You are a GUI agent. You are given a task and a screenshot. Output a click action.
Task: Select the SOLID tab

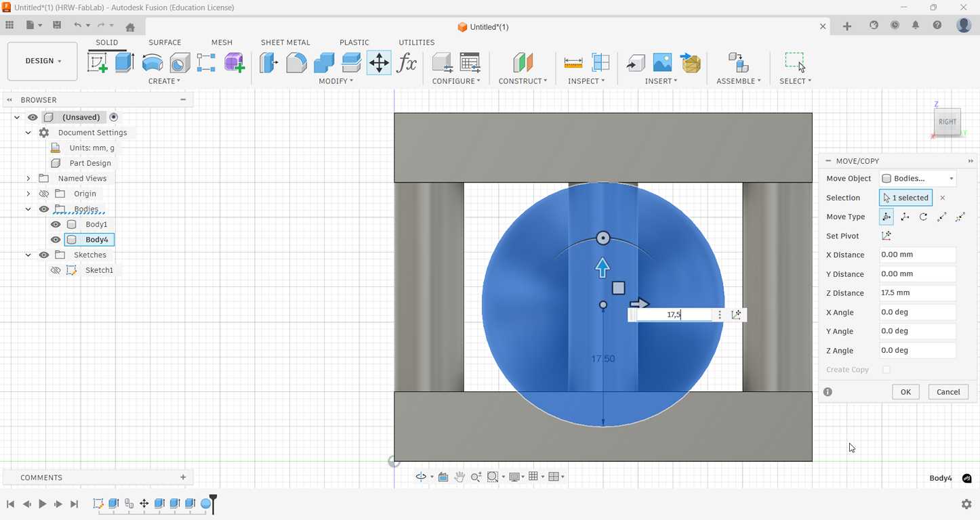(x=107, y=42)
